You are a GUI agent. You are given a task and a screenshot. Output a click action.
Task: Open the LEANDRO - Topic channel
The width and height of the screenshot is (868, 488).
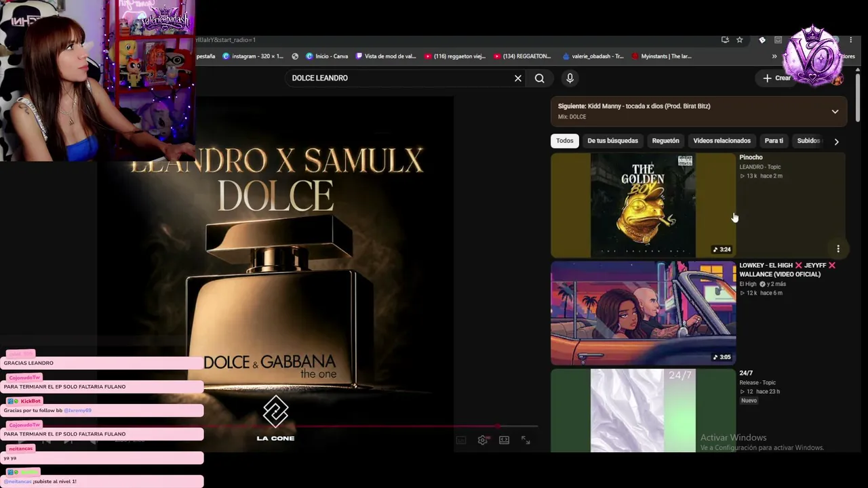point(759,167)
